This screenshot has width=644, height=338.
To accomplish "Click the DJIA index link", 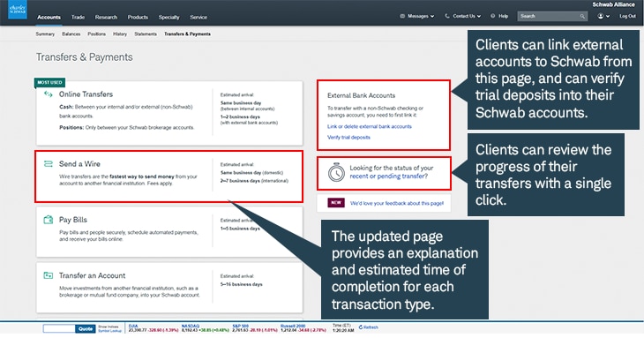I will (133, 327).
